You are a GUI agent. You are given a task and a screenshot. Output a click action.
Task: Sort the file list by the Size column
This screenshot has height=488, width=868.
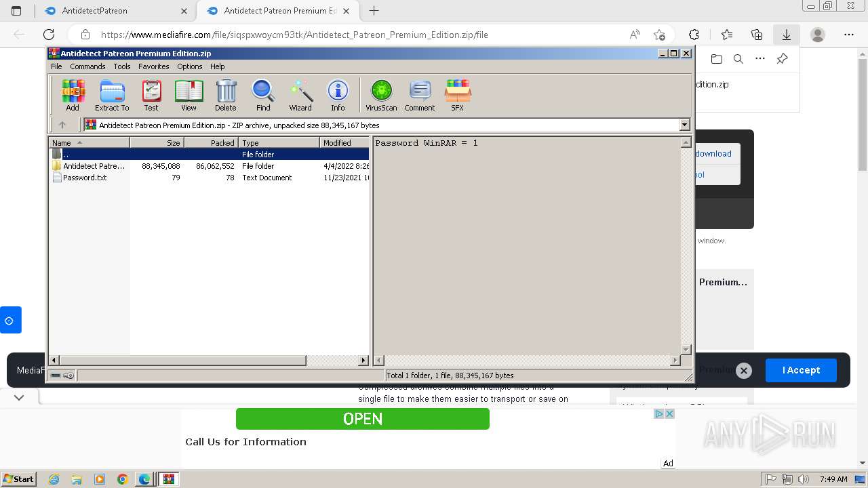point(157,142)
